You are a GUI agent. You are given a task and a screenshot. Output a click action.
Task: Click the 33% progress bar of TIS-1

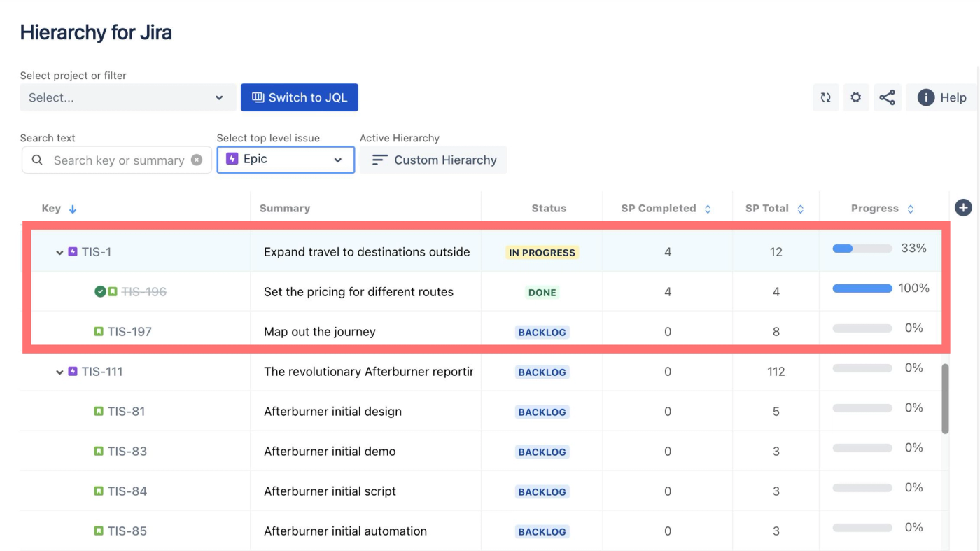point(862,249)
